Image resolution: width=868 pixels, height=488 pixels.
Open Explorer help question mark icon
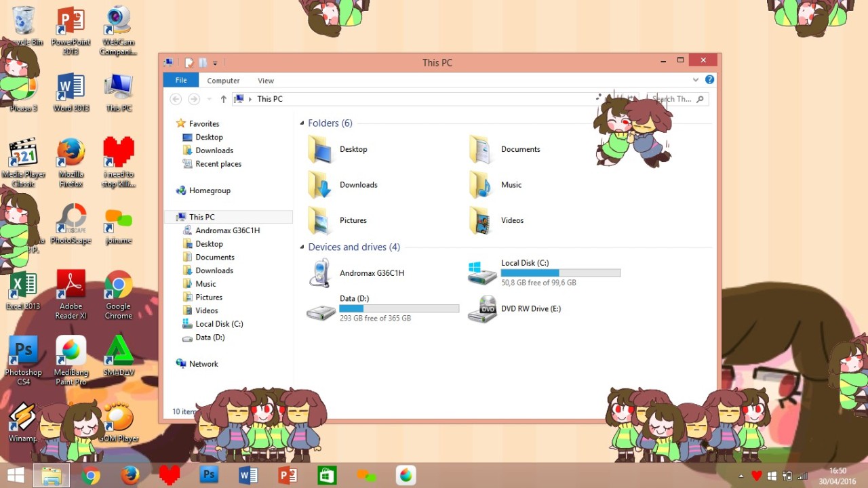click(709, 79)
